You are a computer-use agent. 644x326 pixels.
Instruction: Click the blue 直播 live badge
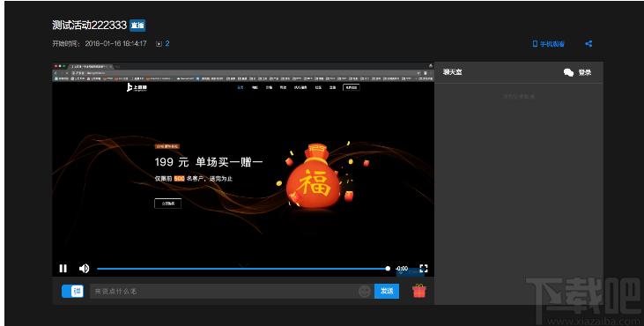click(x=137, y=26)
